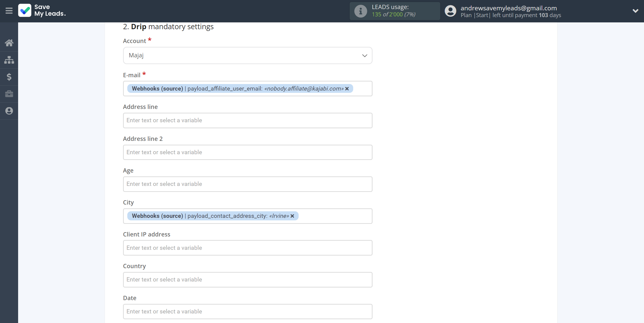Screen dimensions: 644x323
Task: Open the sidebar profile icon
Action: point(9,111)
